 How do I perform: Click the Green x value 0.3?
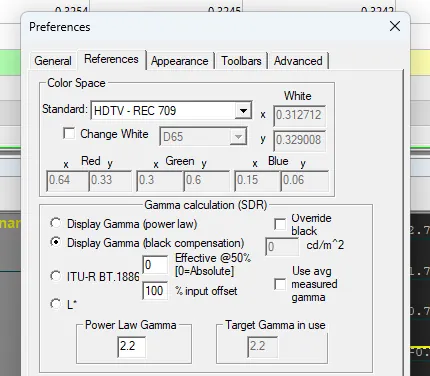click(159, 181)
